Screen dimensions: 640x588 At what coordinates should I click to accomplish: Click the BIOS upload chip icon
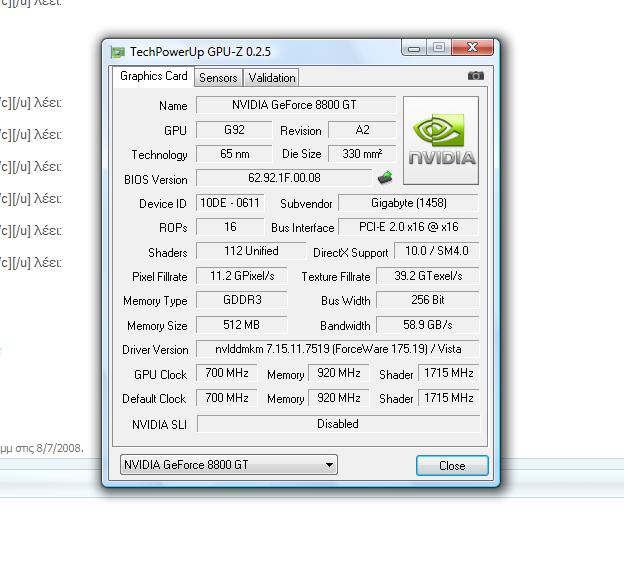pos(385,178)
